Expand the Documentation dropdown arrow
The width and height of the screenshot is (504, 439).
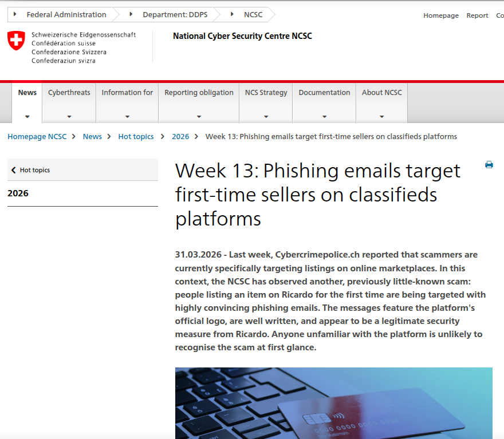coord(325,117)
